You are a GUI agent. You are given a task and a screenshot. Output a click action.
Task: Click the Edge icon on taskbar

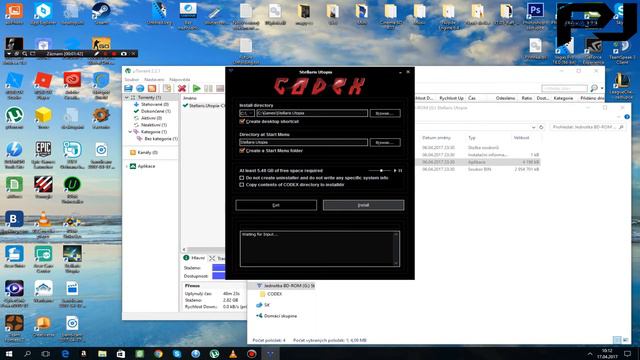click(65, 354)
